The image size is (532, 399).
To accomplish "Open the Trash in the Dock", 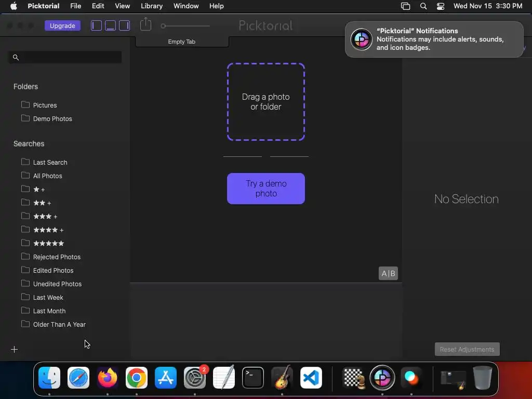I will point(483,378).
